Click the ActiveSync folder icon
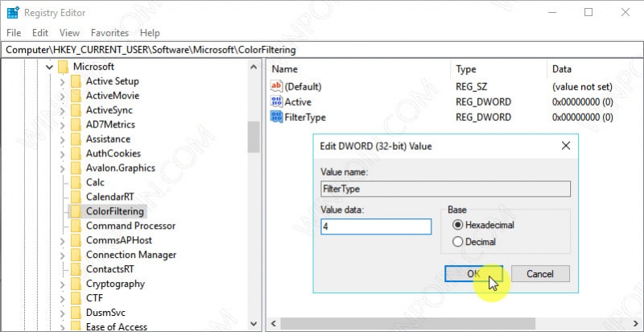The image size is (644, 332). 76,110
